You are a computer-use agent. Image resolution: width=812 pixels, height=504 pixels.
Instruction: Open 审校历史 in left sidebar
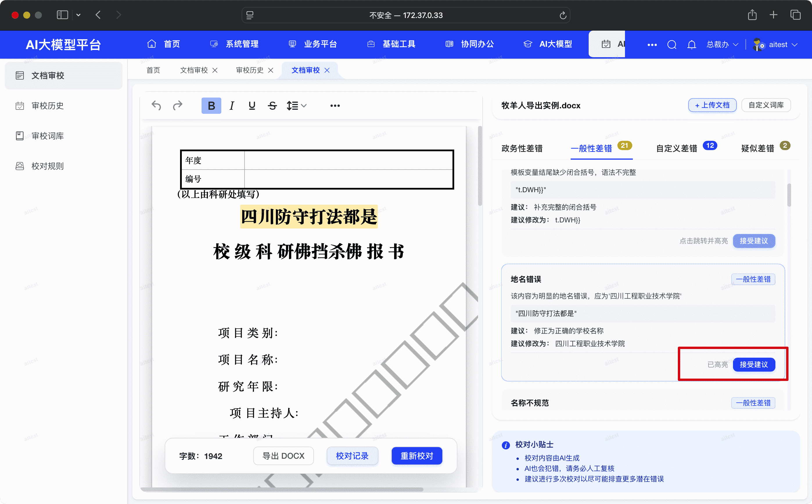(63, 106)
